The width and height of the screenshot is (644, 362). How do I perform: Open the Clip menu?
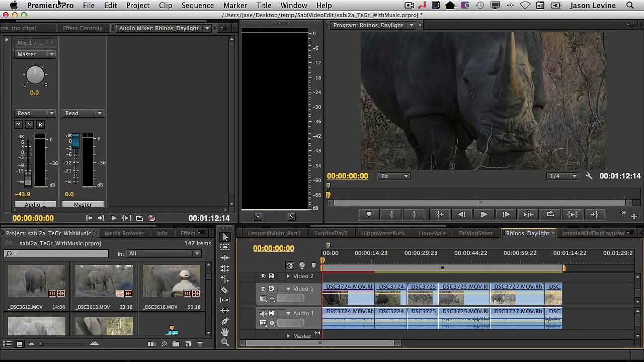click(x=166, y=6)
